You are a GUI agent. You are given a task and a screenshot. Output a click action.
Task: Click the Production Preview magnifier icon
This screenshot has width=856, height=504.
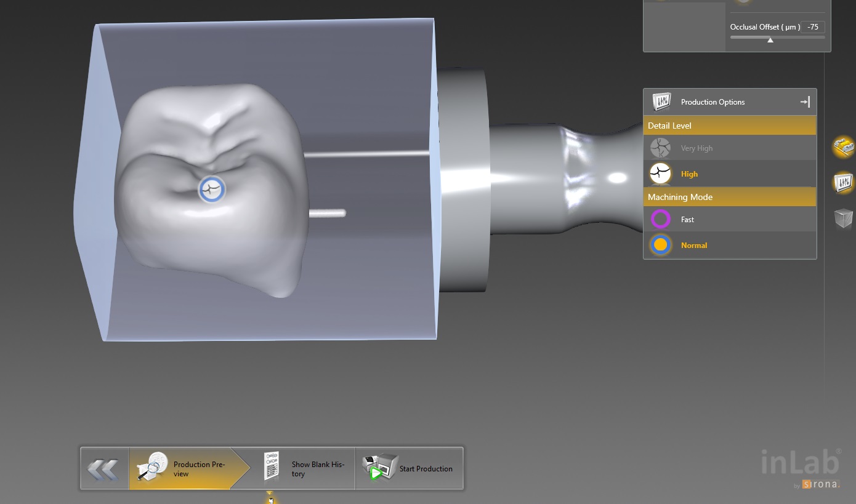(152, 468)
